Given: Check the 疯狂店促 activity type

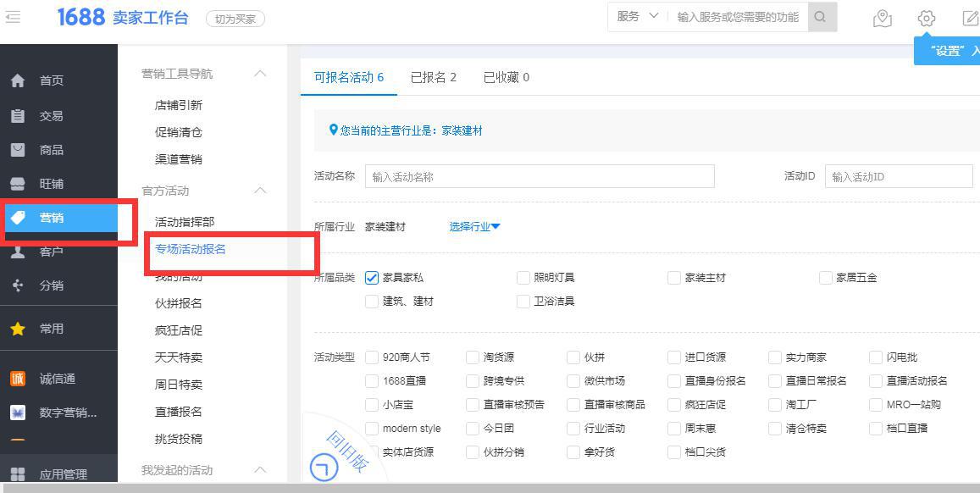Looking at the screenshot, I should (x=673, y=405).
